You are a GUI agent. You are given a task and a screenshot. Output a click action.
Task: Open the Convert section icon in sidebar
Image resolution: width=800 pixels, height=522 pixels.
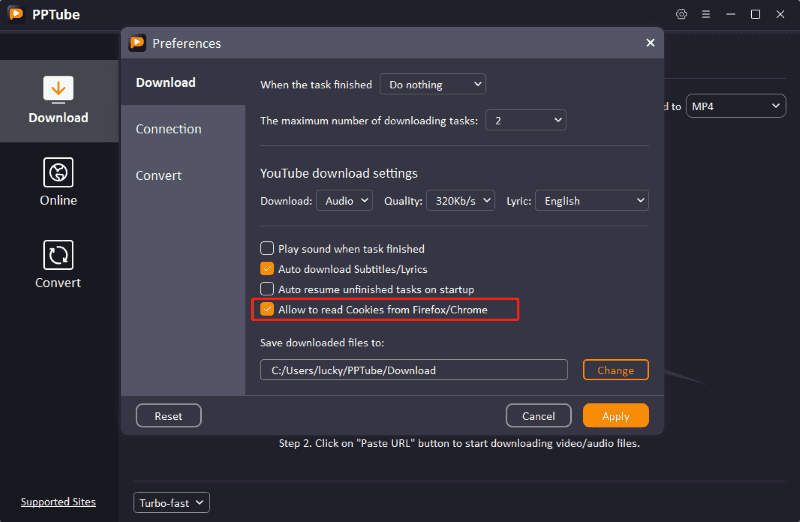point(58,255)
